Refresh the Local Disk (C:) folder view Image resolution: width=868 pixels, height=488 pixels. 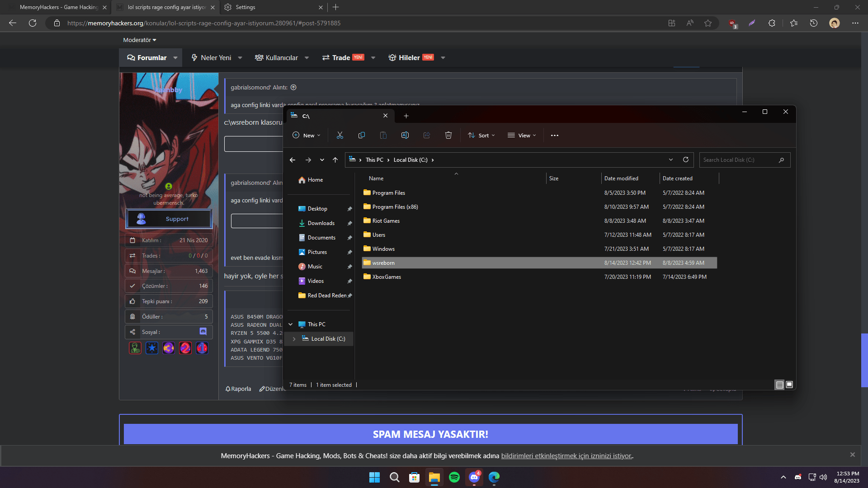[686, 160]
